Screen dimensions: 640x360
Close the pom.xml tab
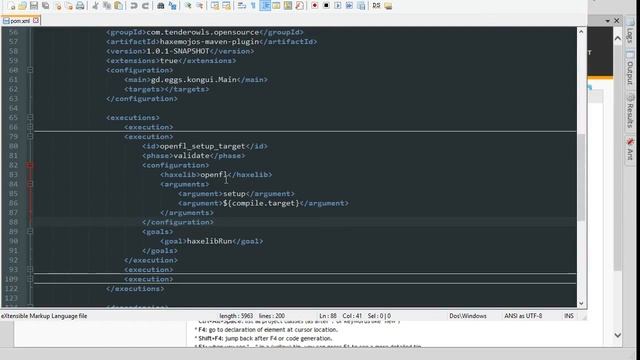point(36,20)
